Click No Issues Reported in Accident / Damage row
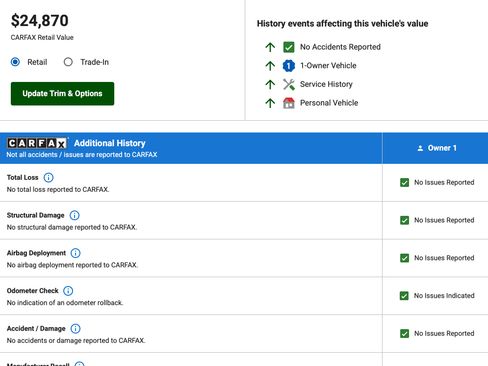 tap(444, 334)
